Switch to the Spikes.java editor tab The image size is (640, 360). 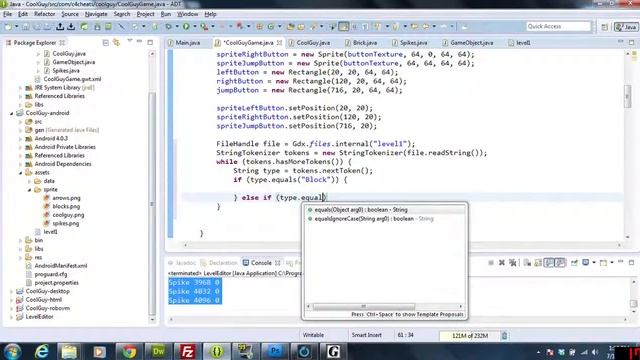point(409,42)
